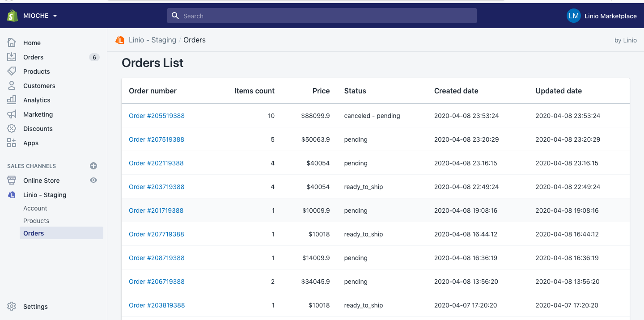Open Order #207519388
The height and width of the screenshot is (320, 644).
[157, 139]
